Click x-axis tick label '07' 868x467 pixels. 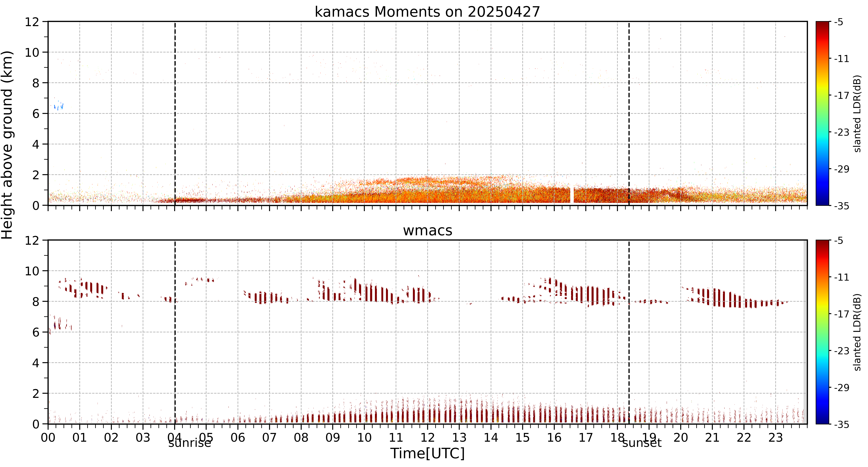tap(270, 438)
